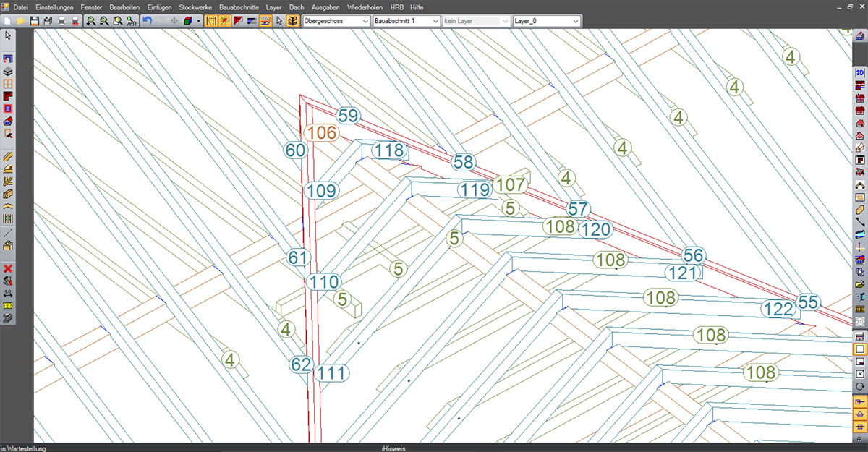Open the kein Layer dropdown
The height and width of the screenshot is (452, 868).
point(476,21)
